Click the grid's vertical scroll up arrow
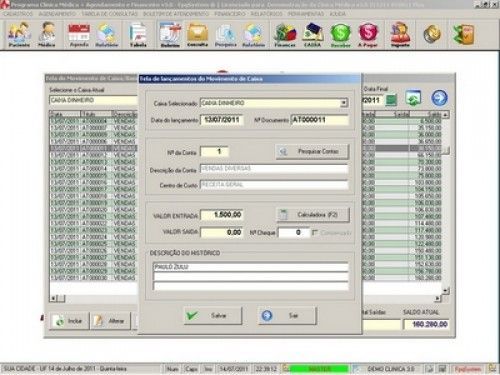This screenshot has height=375, width=500. pos(446,114)
